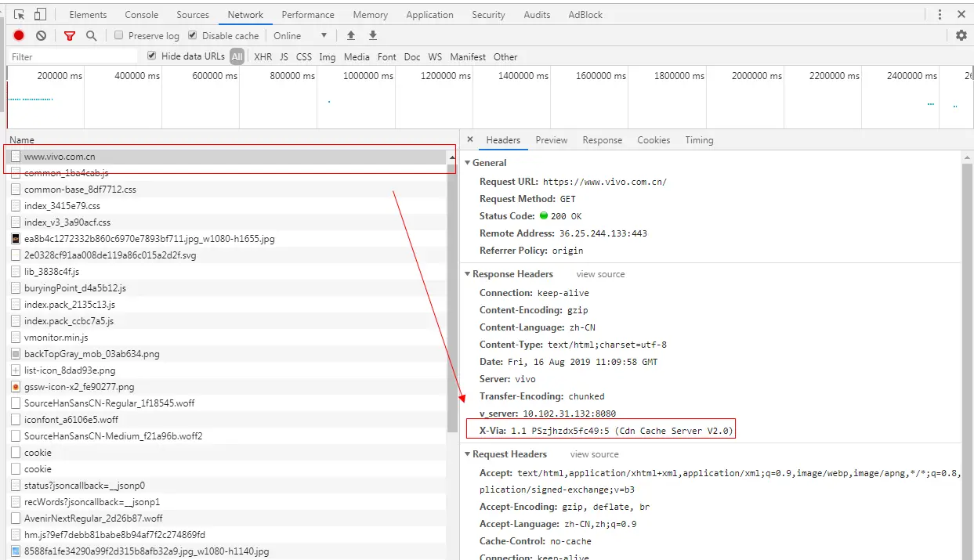Open the Memory panel

click(x=371, y=15)
